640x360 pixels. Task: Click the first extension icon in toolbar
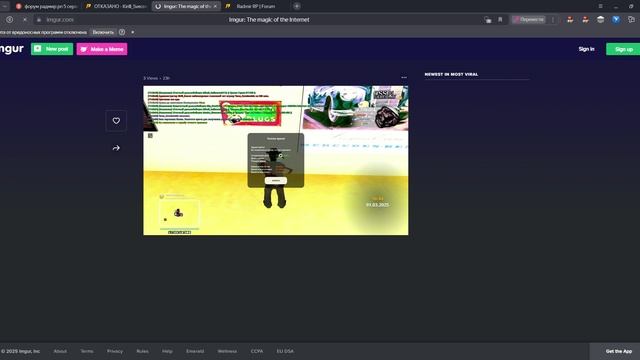pos(570,20)
